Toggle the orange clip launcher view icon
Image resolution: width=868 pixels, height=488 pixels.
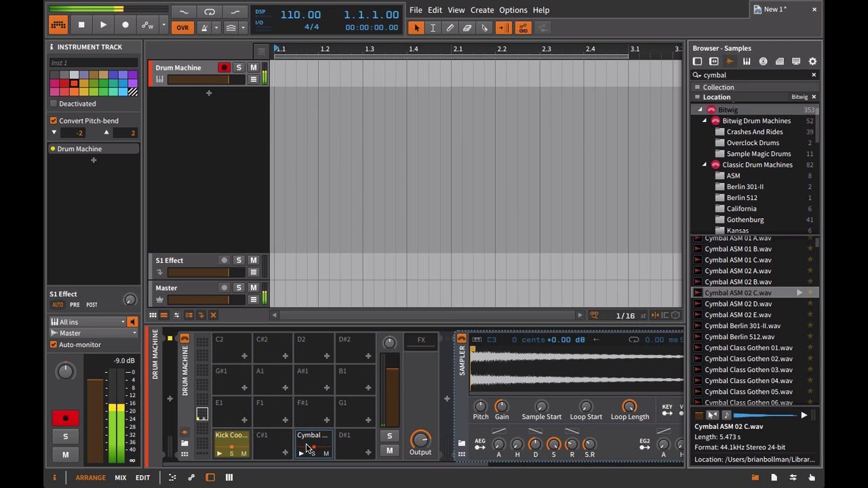58,25
